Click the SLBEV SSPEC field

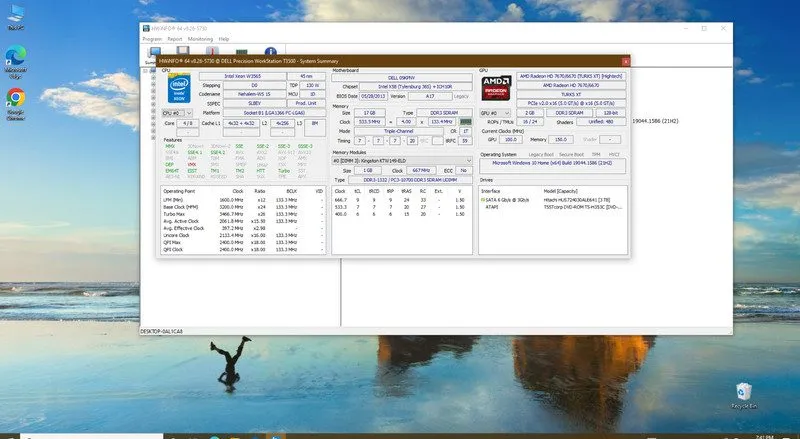[x=254, y=104]
